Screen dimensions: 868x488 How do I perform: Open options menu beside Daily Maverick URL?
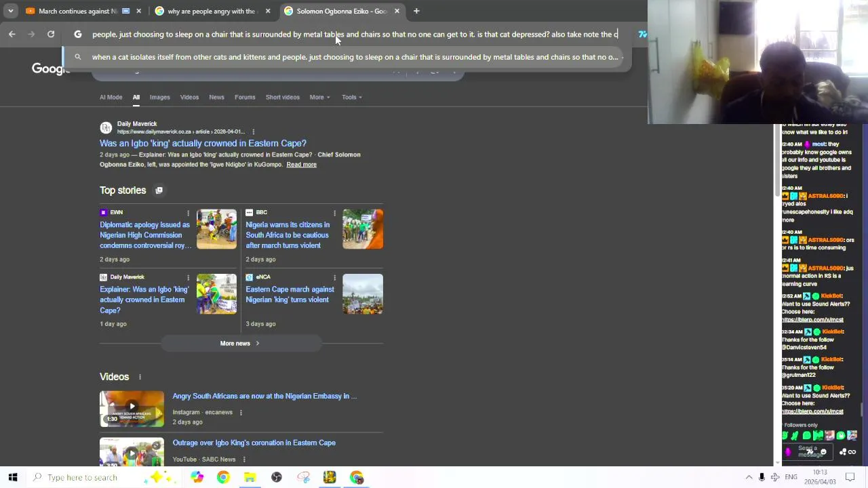pos(253,131)
